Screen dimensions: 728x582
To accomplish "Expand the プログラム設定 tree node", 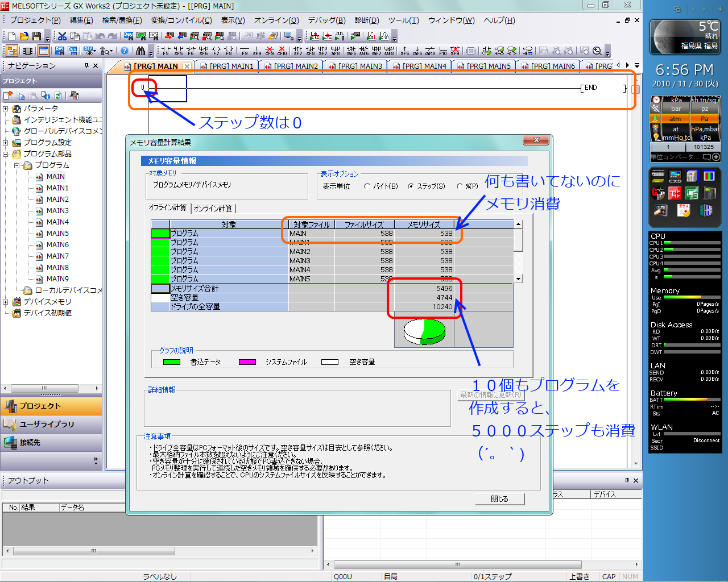I will click(6, 143).
